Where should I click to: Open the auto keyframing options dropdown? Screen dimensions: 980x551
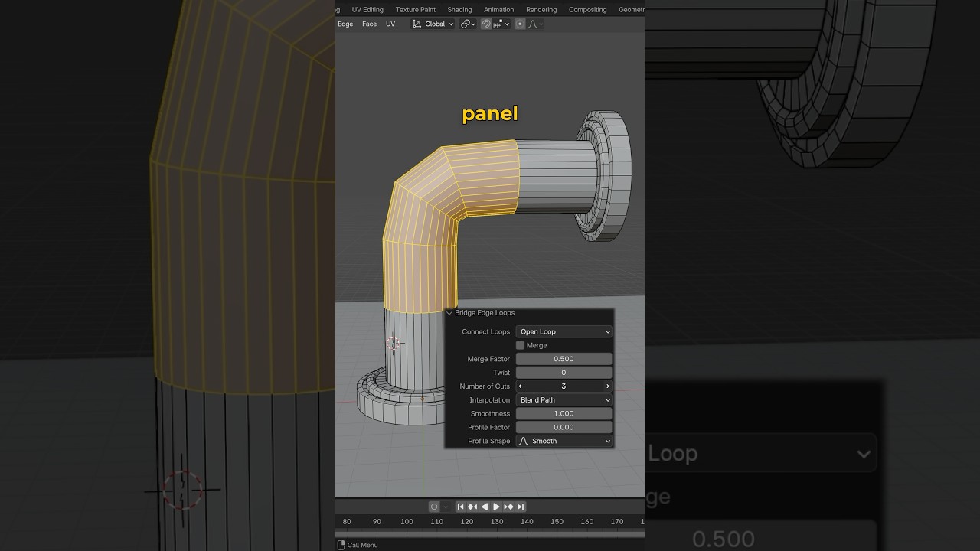(446, 507)
